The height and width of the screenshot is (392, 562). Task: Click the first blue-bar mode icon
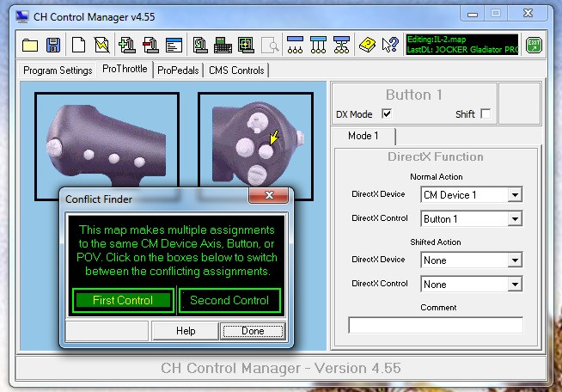point(295,46)
